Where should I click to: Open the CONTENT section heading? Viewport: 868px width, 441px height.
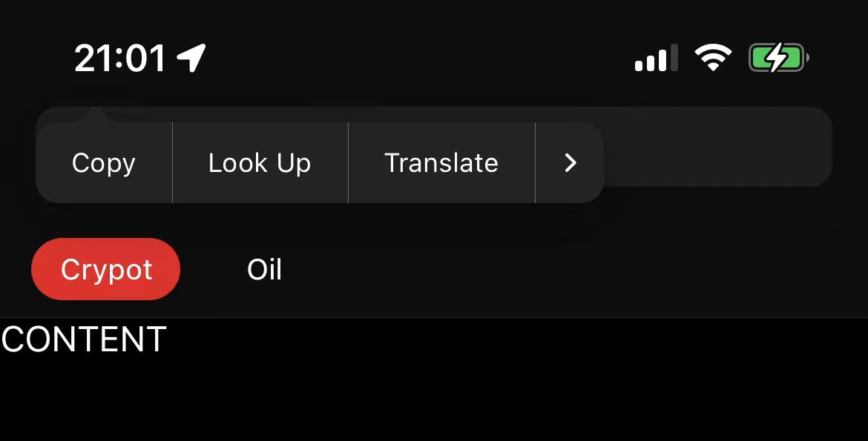82,339
